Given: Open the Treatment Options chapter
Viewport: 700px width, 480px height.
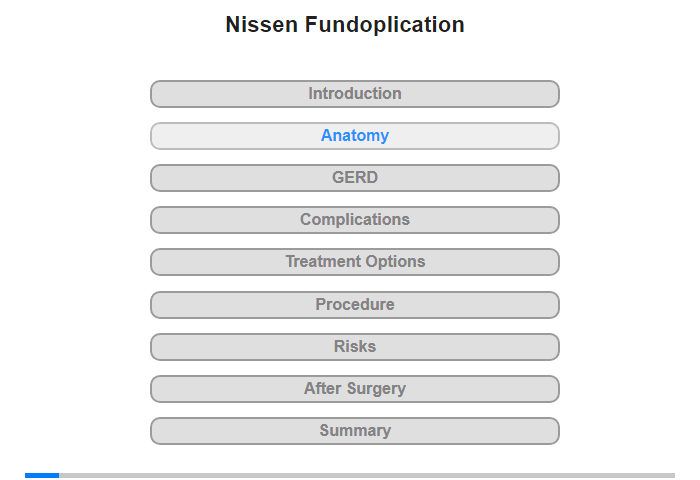Looking at the screenshot, I should [355, 262].
